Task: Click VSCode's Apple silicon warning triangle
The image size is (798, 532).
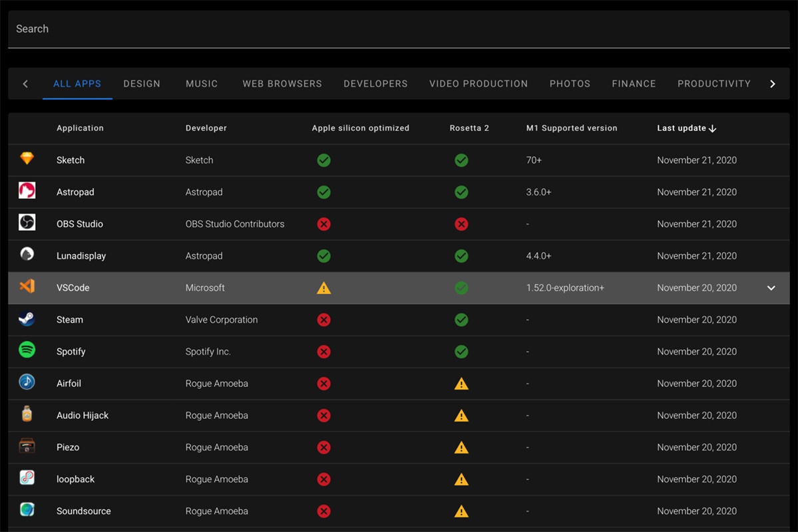Action: [x=323, y=288]
